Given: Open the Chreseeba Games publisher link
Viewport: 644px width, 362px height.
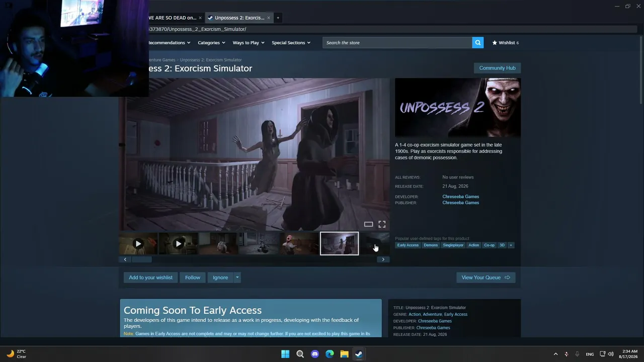Looking at the screenshot, I should [x=460, y=203].
